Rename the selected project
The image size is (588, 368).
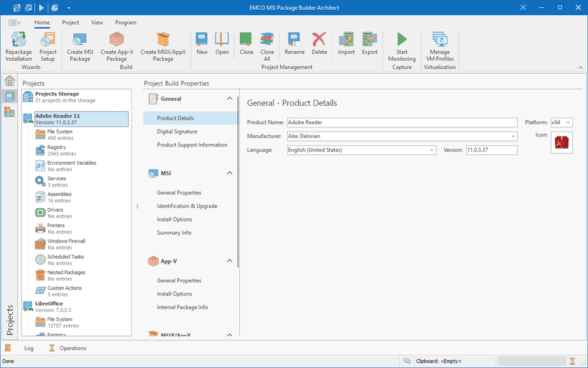(x=295, y=44)
